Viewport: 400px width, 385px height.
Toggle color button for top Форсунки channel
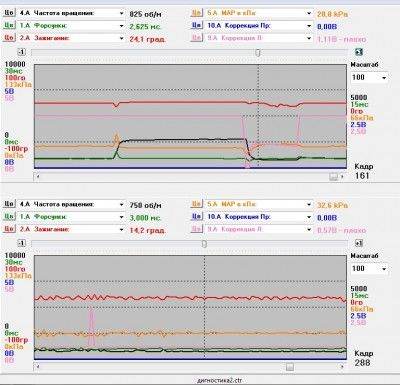coord(9,25)
